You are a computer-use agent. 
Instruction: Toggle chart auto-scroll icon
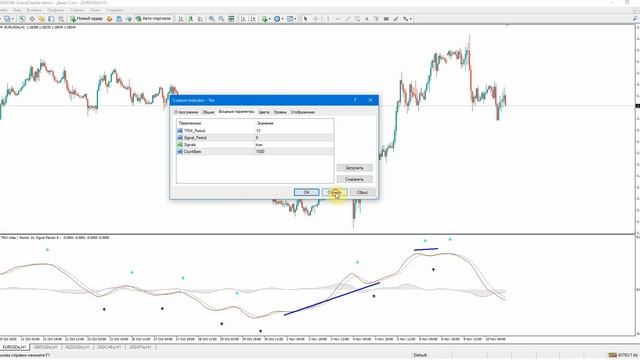pyautogui.click(x=243, y=19)
